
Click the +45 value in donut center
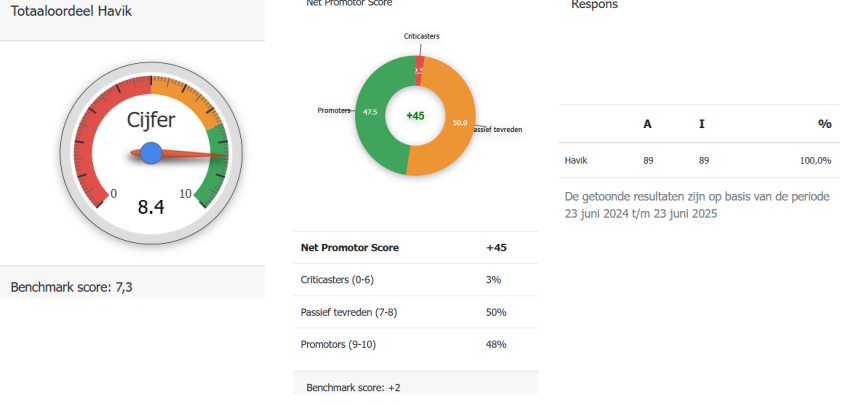point(415,115)
